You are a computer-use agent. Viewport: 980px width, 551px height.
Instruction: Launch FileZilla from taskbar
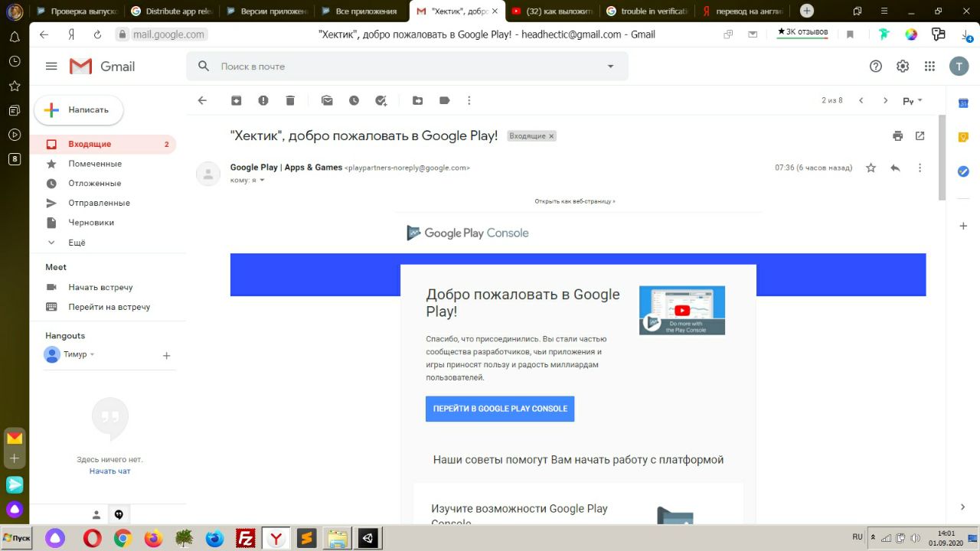pos(246,539)
